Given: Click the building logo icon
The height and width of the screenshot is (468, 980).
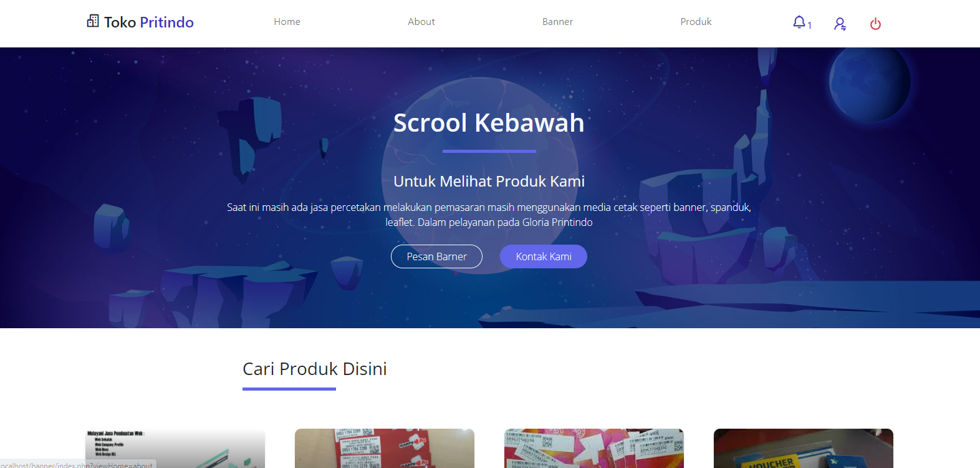Looking at the screenshot, I should pyautogui.click(x=93, y=21).
